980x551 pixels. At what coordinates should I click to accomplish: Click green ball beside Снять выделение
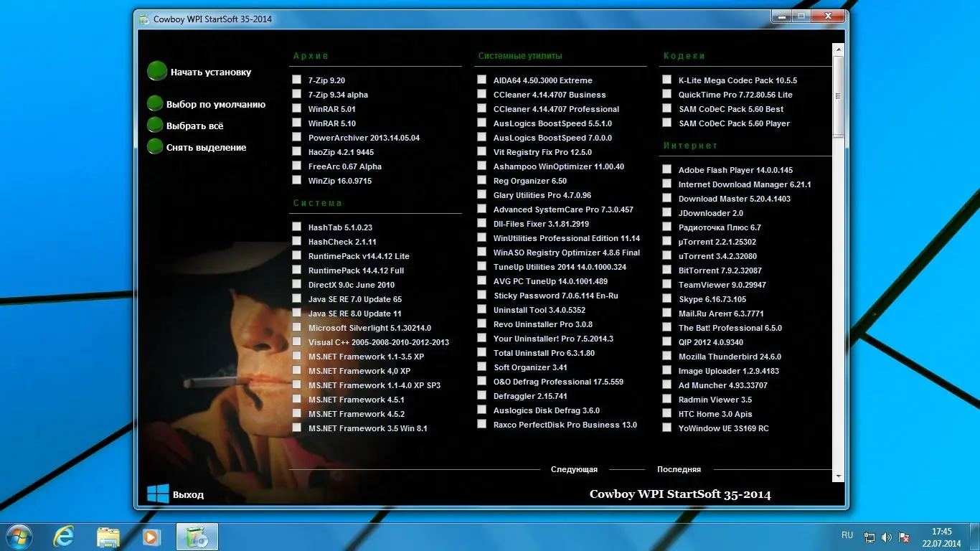tap(155, 147)
